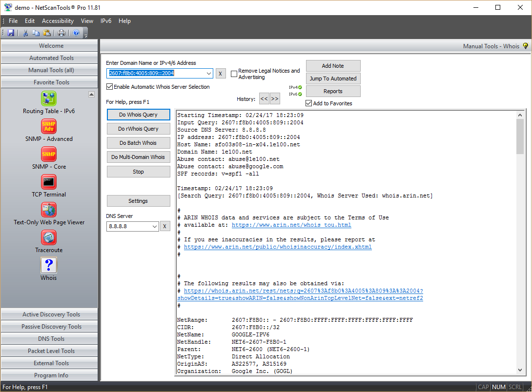Viewport: 532px width, 392px height.
Task: Click the Cut scissors toolbar icon
Action: 25,33
